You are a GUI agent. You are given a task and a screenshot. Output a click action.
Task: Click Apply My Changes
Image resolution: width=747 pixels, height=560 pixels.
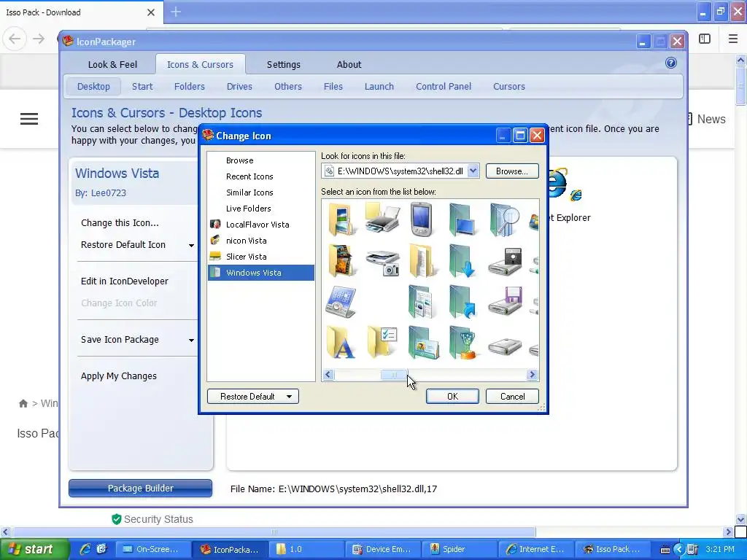[119, 376]
